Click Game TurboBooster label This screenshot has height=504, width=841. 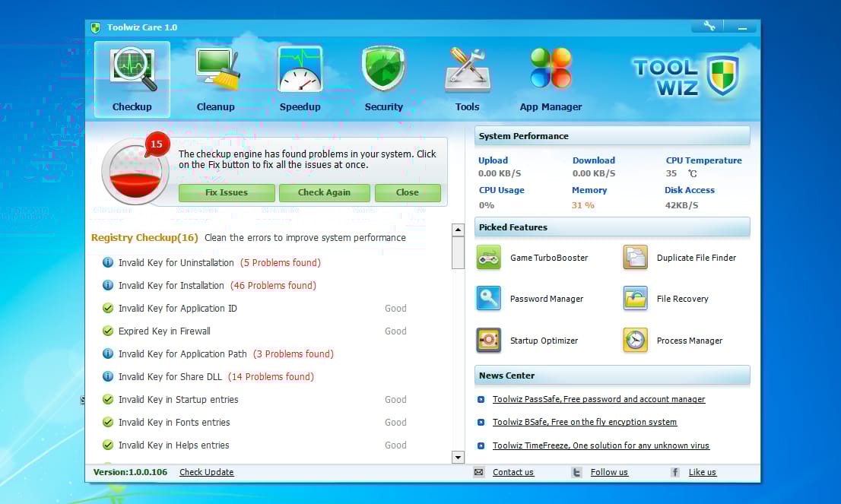[x=549, y=258]
